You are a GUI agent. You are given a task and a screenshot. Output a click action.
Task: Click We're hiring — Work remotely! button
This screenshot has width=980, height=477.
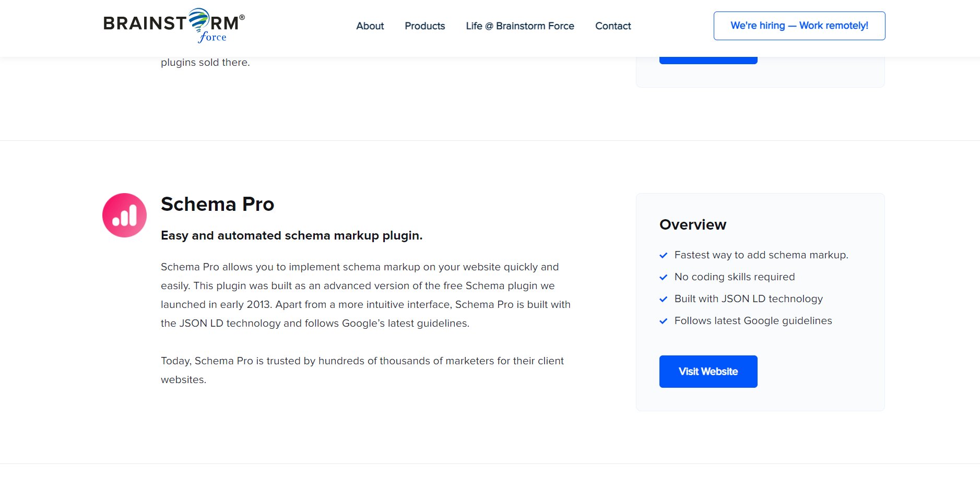tap(799, 26)
